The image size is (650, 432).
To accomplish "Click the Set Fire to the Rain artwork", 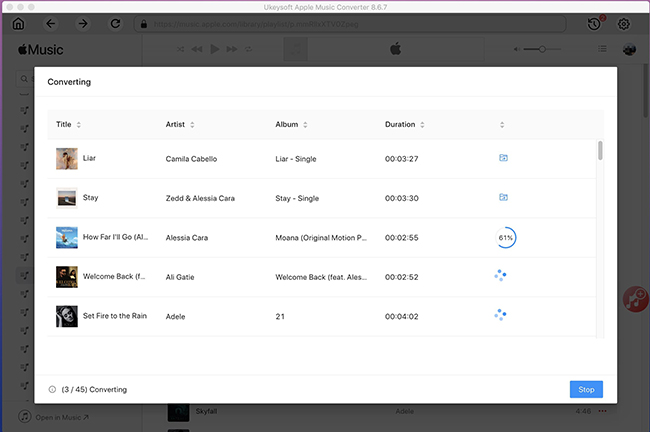I will click(67, 316).
